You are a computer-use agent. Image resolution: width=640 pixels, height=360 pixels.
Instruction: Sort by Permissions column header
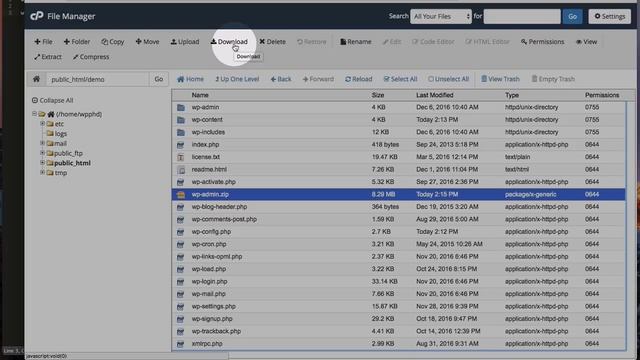tap(602, 95)
